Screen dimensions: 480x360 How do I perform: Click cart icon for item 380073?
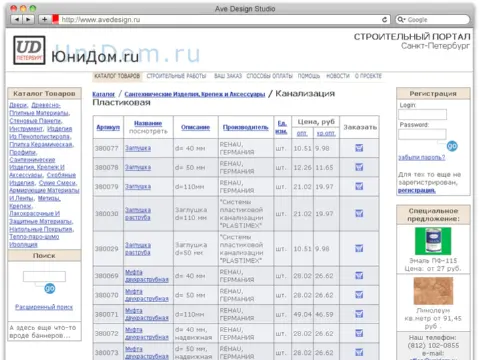(359, 352)
